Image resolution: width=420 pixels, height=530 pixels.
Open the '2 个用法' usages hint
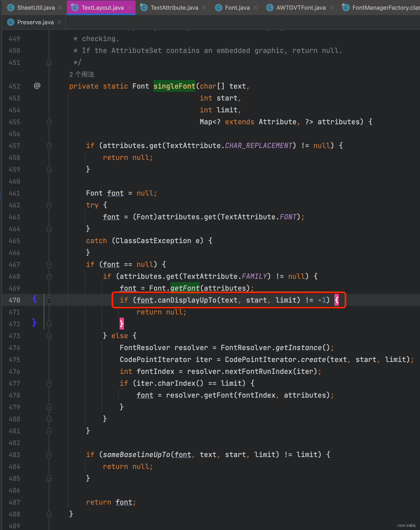click(x=82, y=74)
